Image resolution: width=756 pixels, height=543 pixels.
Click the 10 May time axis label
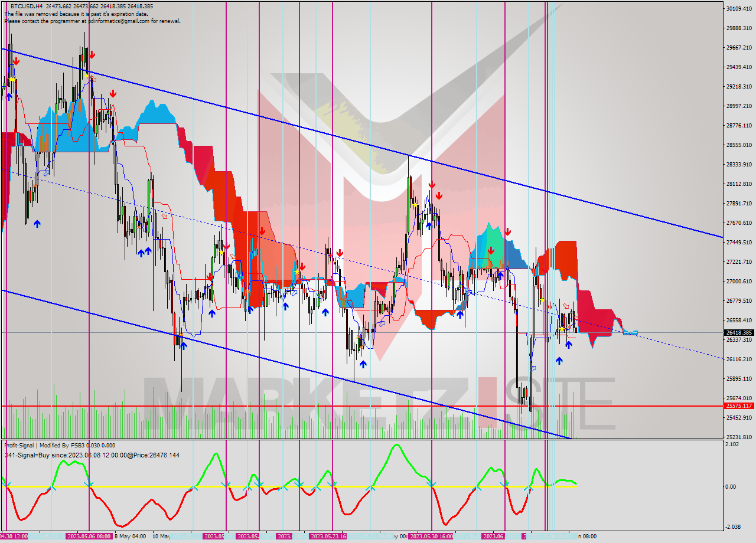pyautogui.click(x=161, y=536)
